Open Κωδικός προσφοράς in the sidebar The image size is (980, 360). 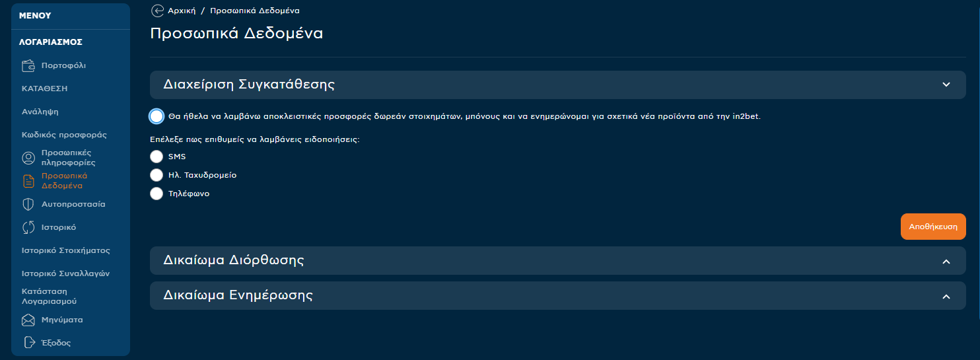tap(64, 135)
